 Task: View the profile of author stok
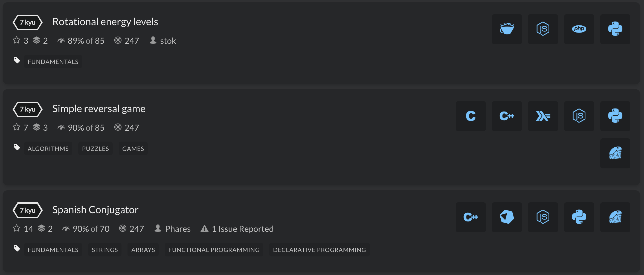pos(168,41)
